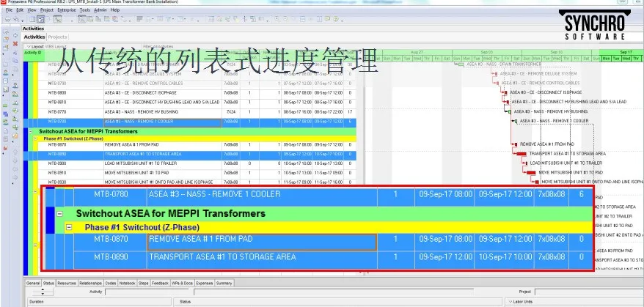Open the Help menu

click(x=115, y=10)
